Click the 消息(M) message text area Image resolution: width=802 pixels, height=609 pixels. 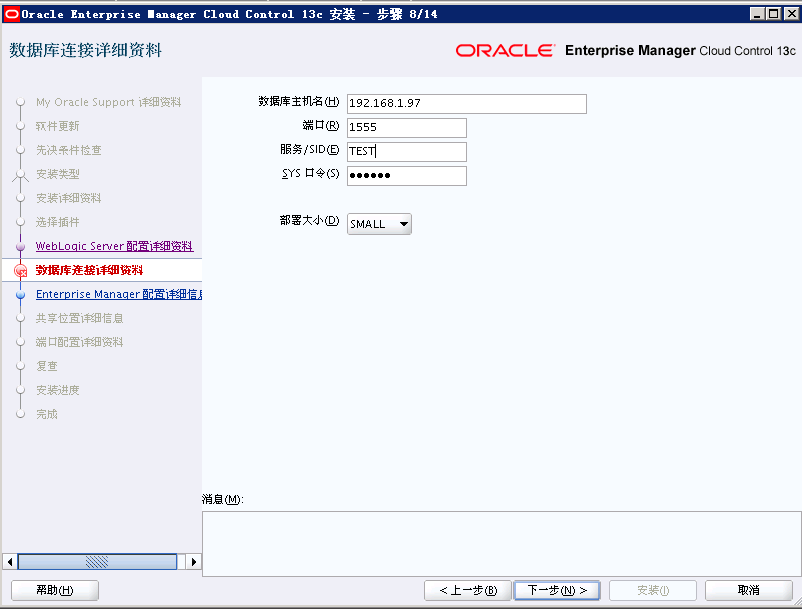pos(502,544)
